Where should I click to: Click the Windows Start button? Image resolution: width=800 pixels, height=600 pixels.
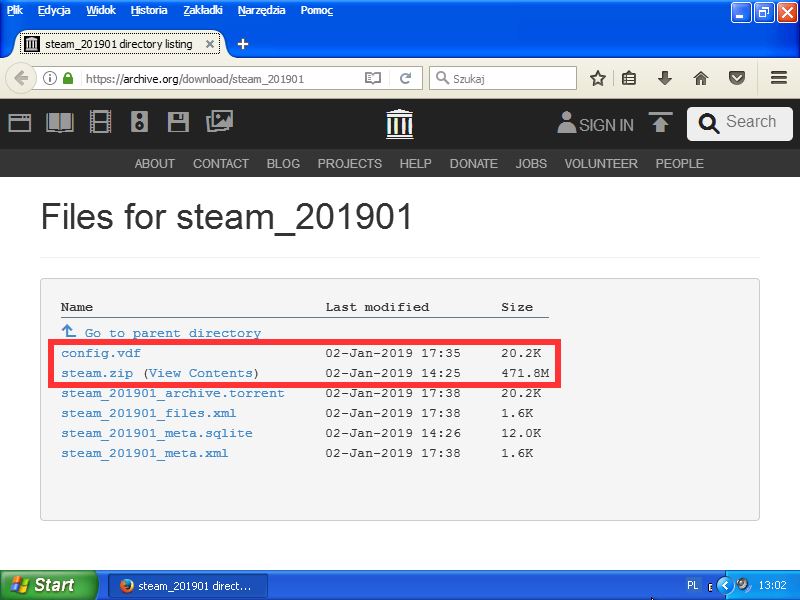48,585
